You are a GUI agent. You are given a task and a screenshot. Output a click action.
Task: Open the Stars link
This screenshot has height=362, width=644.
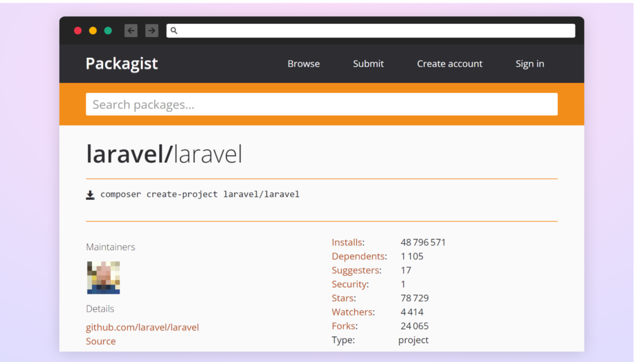point(343,298)
